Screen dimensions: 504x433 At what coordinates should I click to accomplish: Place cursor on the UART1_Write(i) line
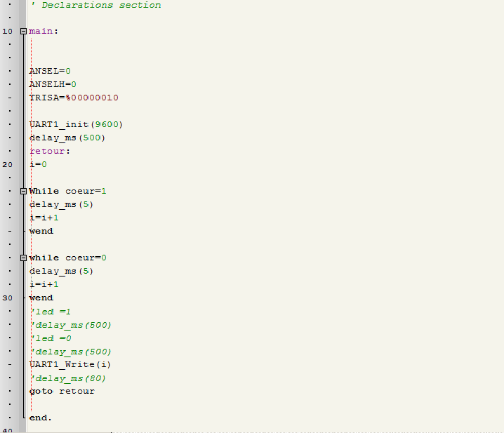tap(70, 364)
